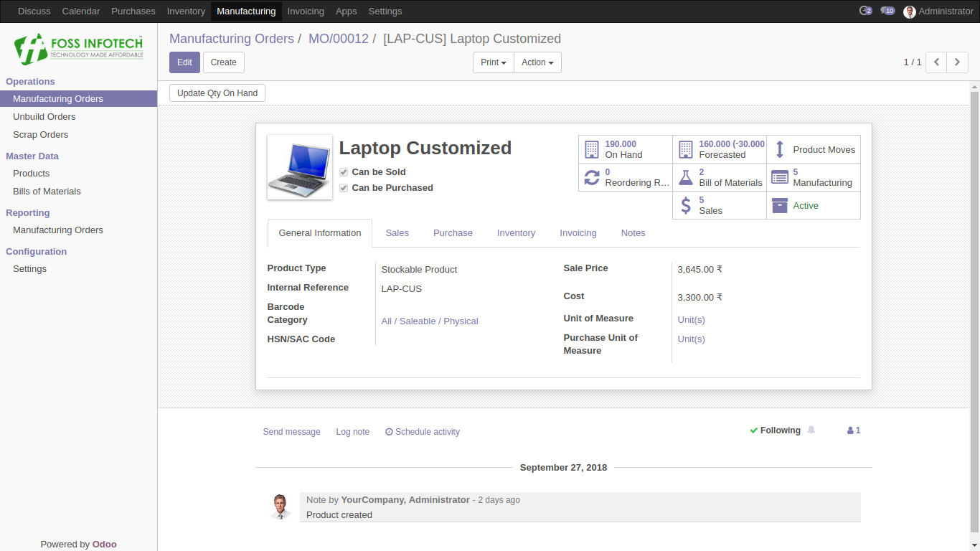980x551 pixels.
Task: Open the All / Saleable / Physical category
Action: tap(430, 321)
